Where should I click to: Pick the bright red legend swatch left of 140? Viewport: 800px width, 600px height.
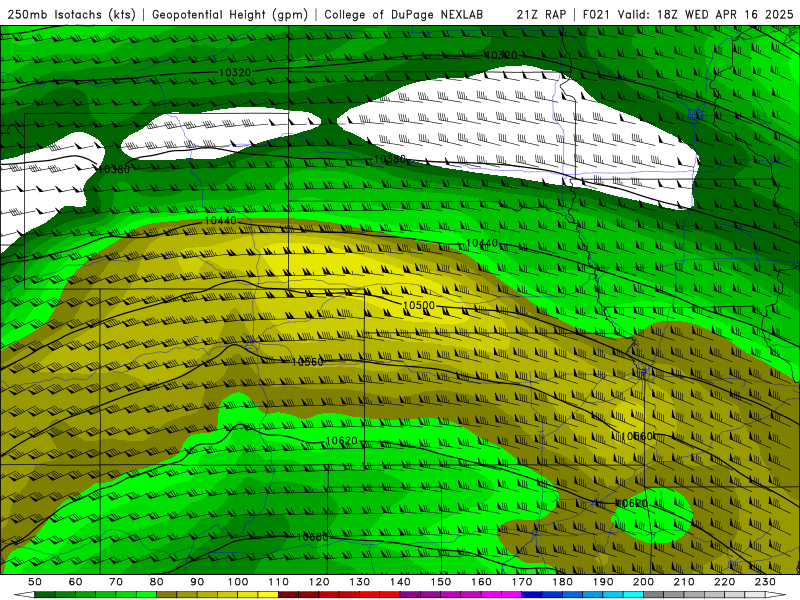coord(390,595)
